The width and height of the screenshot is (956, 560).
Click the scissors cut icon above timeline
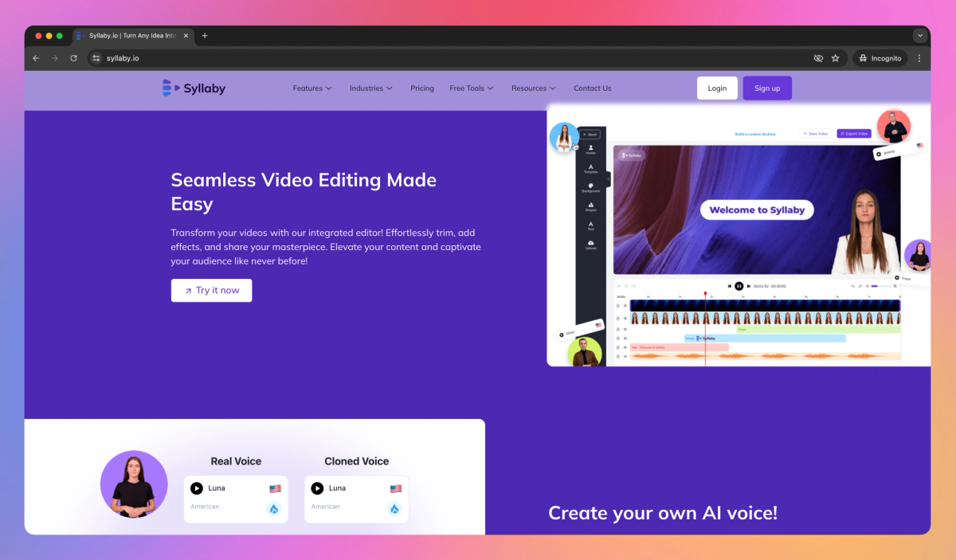tap(619, 286)
